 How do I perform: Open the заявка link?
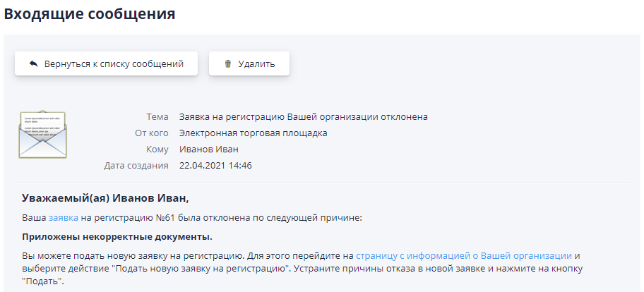(x=64, y=218)
